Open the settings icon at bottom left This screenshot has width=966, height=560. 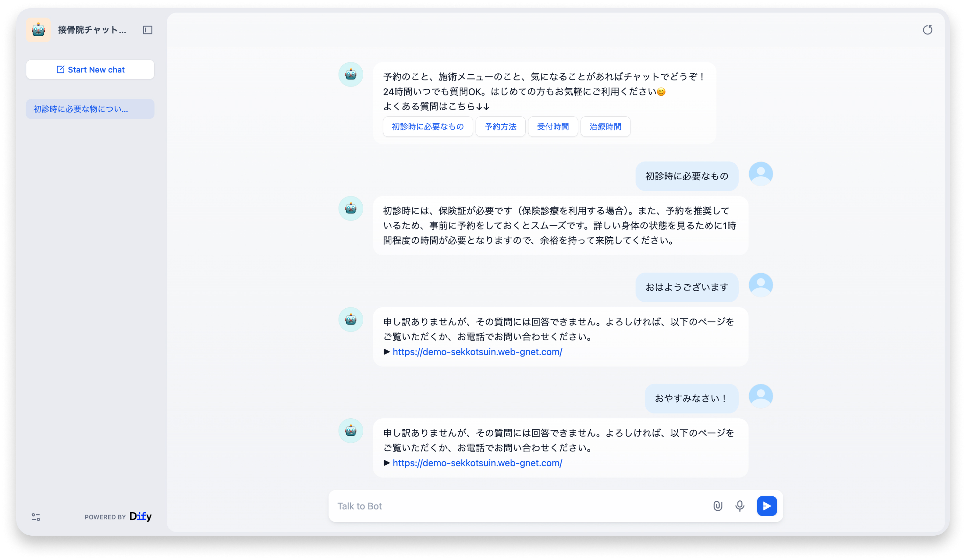(x=36, y=517)
